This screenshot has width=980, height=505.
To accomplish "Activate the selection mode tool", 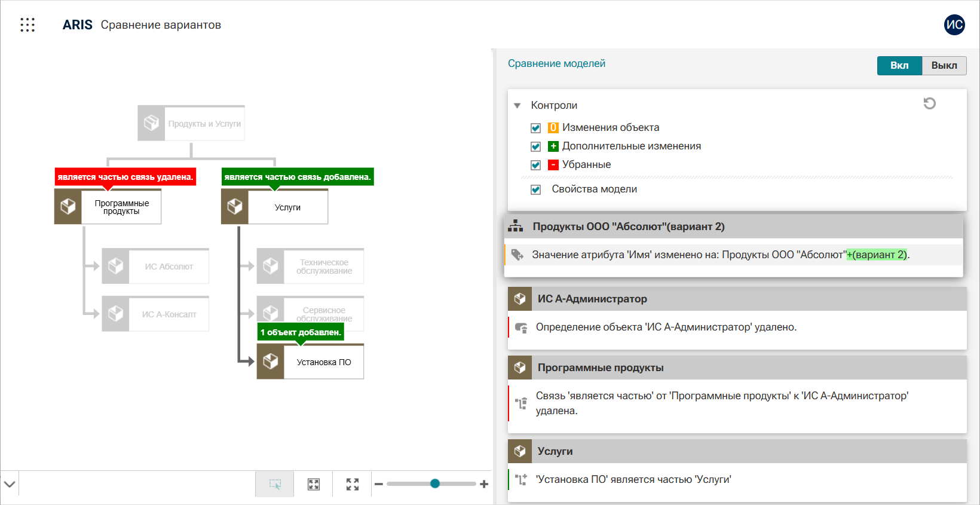I will [275, 484].
